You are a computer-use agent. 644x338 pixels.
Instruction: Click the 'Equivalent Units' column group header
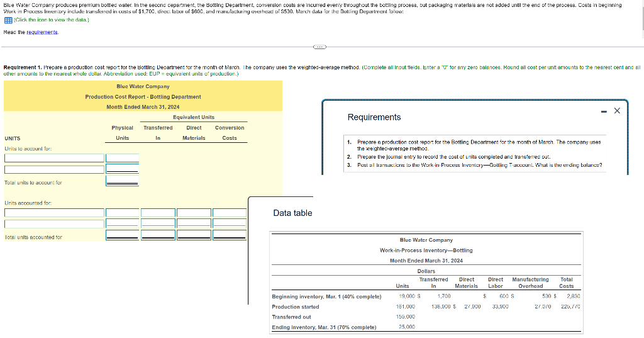point(194,117)
